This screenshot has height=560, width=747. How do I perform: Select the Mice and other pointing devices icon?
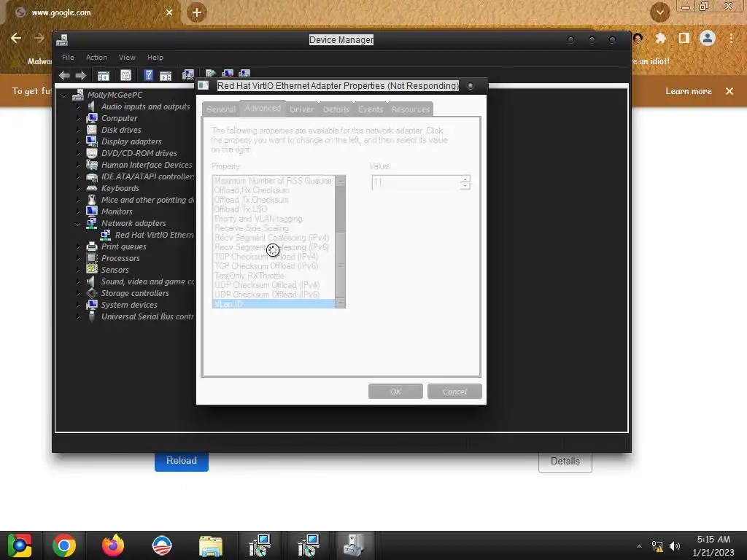click(x=92, y=200)
